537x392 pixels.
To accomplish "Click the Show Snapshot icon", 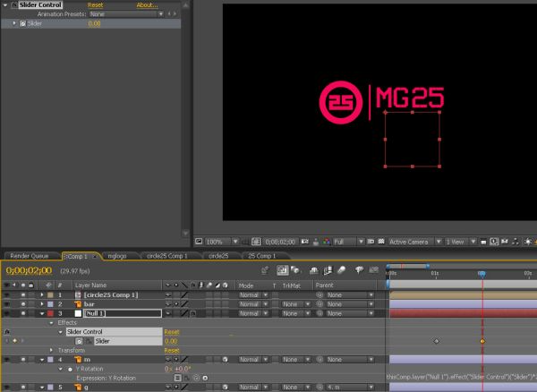I will click(x=315, y=242).
